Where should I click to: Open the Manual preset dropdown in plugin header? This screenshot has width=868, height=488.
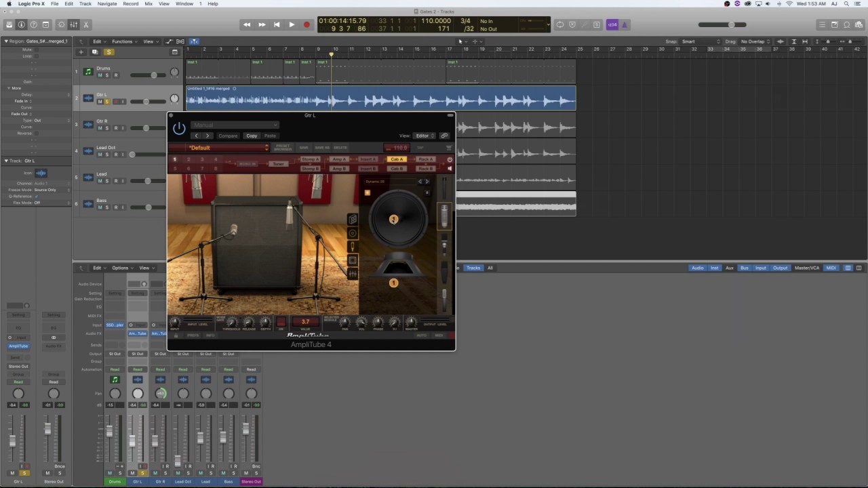235,125
